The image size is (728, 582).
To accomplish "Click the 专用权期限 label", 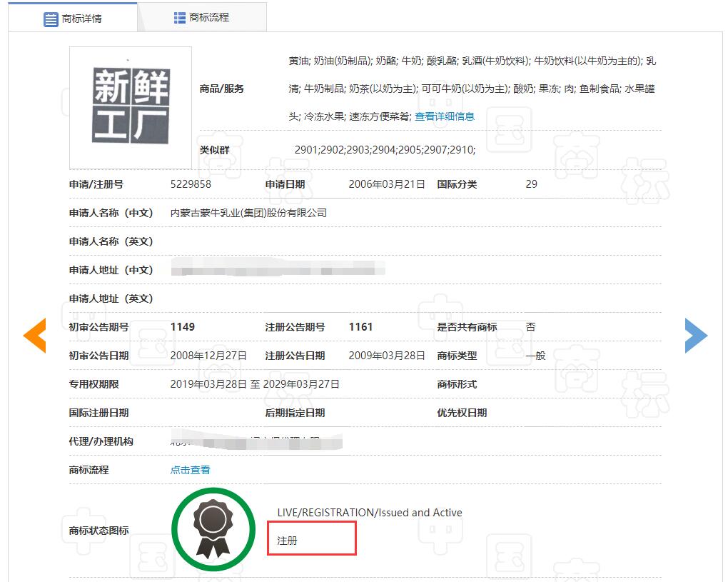I will tap(93, 385).
